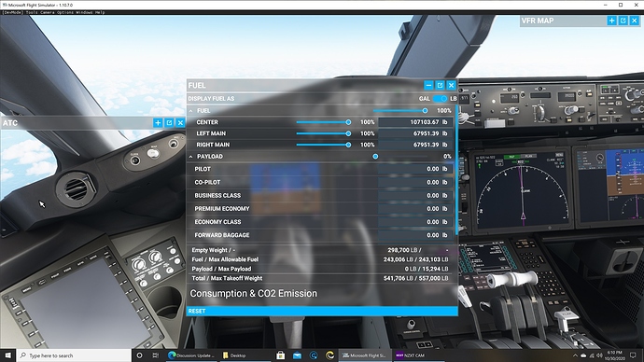Open the notification center
This screenshot has height=362, width=644.
(x=634, y=355)
